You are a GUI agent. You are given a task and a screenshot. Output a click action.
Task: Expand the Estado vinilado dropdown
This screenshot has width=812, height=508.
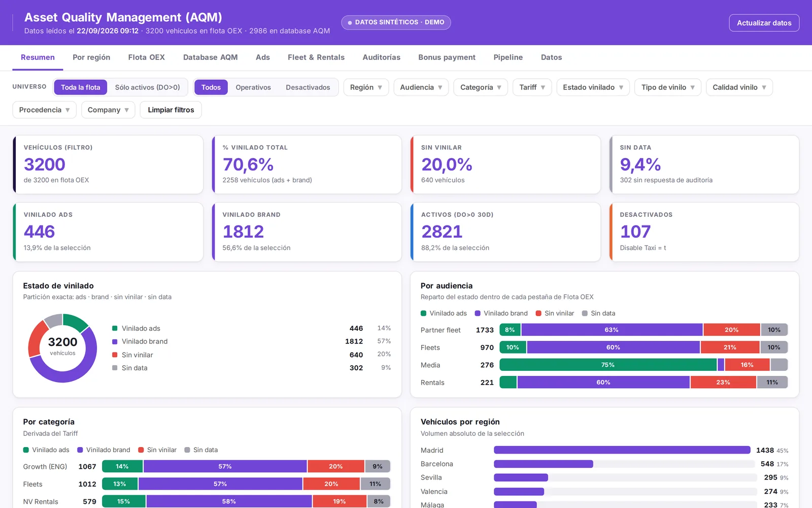point(593,87)
